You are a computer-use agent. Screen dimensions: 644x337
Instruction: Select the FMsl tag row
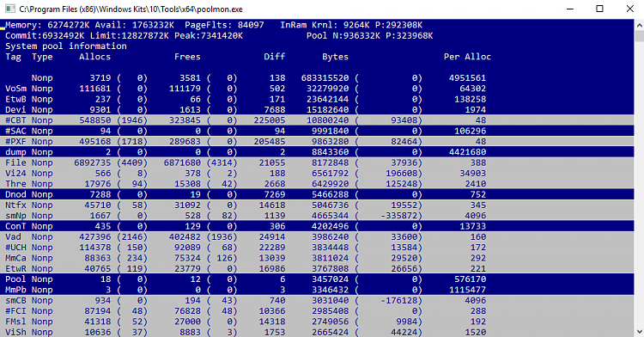(x=317, y=322)
